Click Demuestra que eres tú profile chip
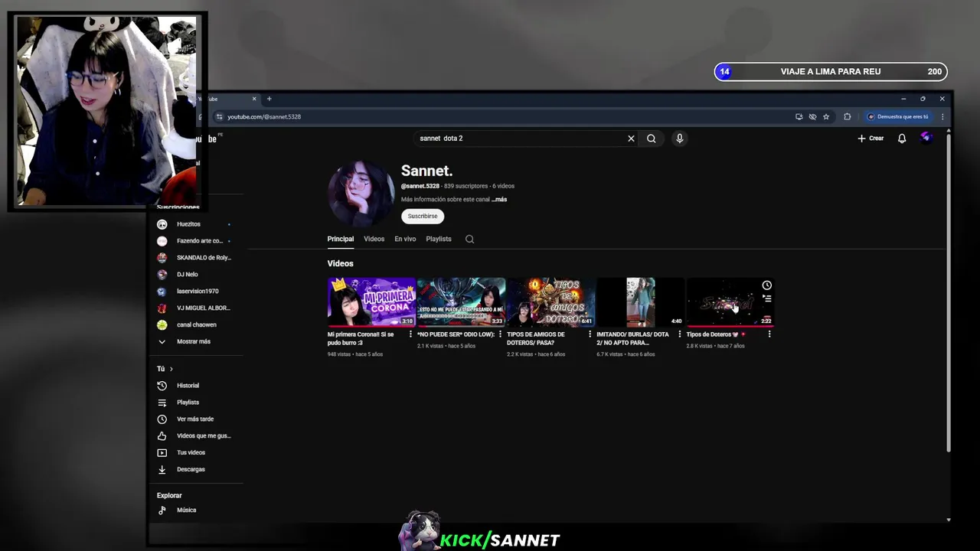The width and height of the screenshot is (980, 551). [x=897, y=117]
